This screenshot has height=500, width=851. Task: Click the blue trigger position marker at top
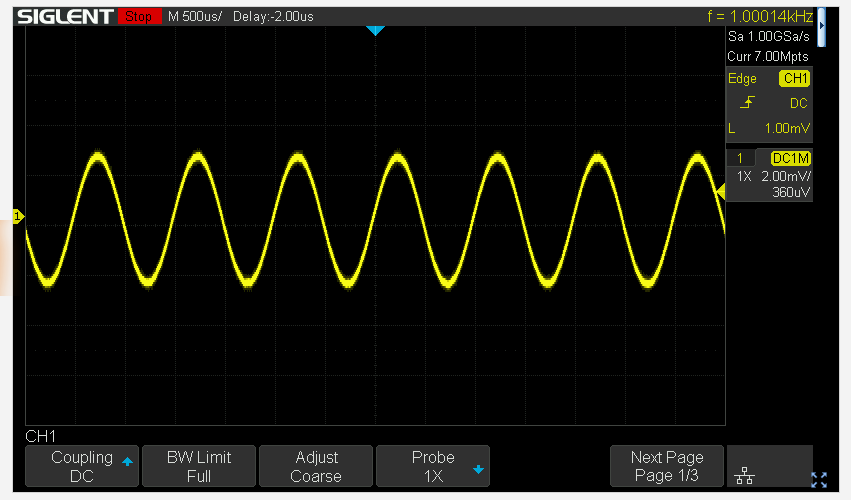tap(375, 31)
